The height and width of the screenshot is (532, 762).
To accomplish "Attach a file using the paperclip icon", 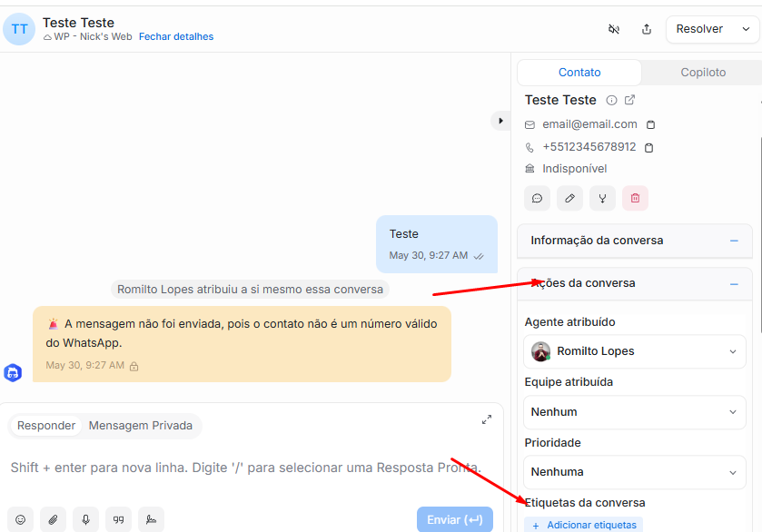I will [x=54, y=519].
